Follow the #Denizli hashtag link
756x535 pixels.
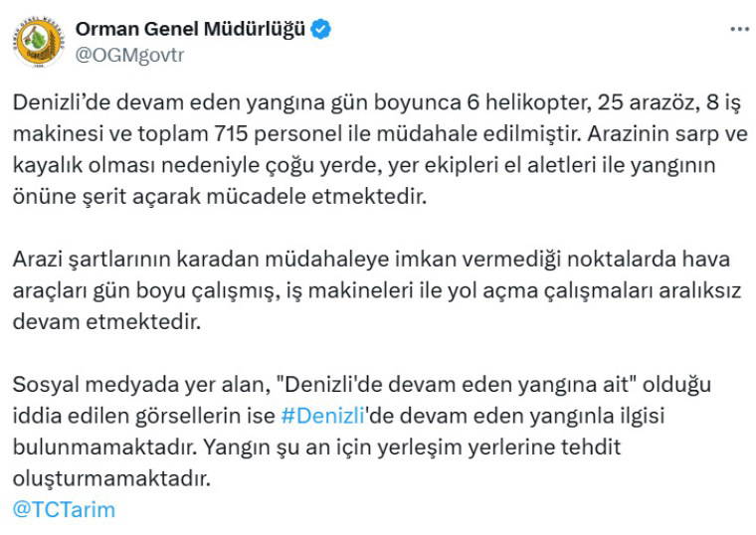[322, 416]
